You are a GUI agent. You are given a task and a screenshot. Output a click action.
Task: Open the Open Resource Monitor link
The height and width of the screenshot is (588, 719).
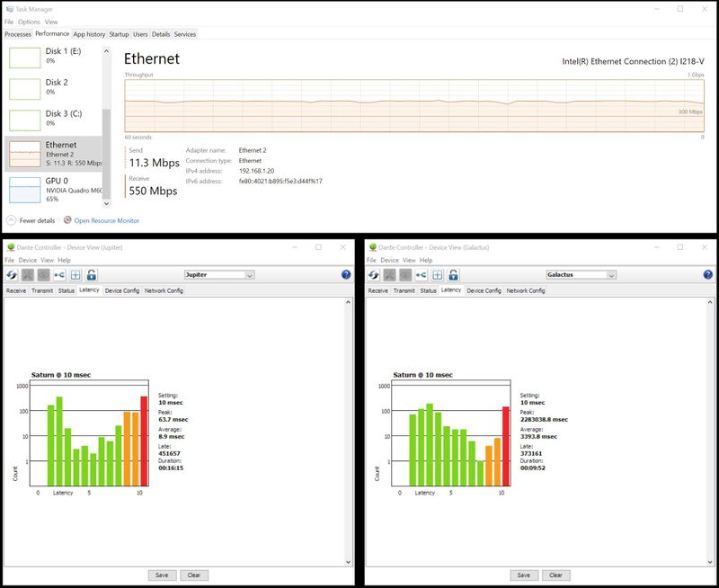tap(106, 220)
